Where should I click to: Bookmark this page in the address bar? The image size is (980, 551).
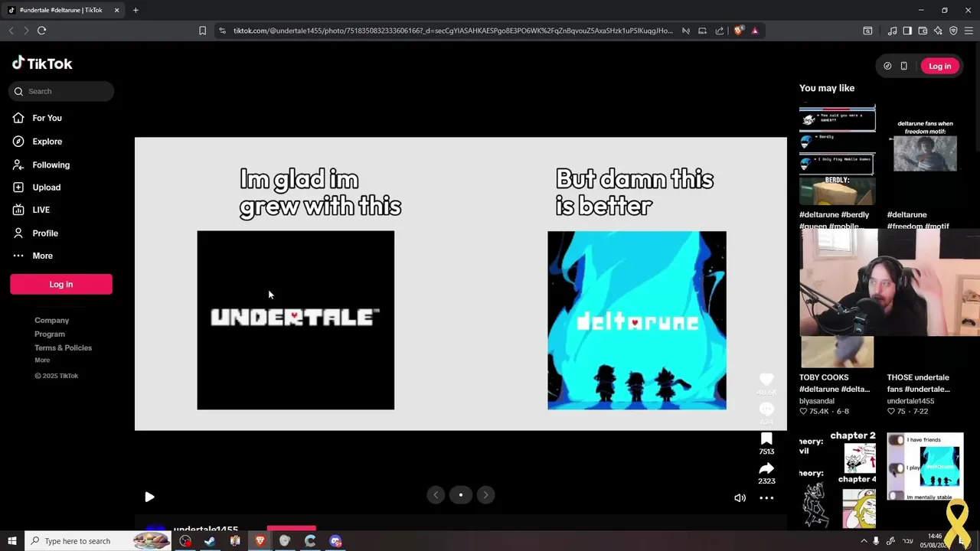pos(202,31)
